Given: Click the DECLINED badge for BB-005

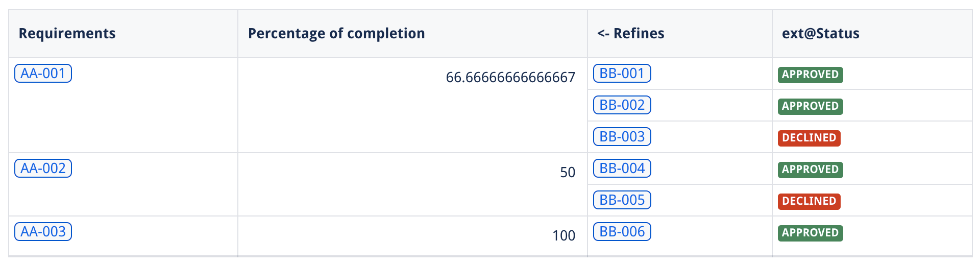Looking at the screenshot, I should [809, 201].
